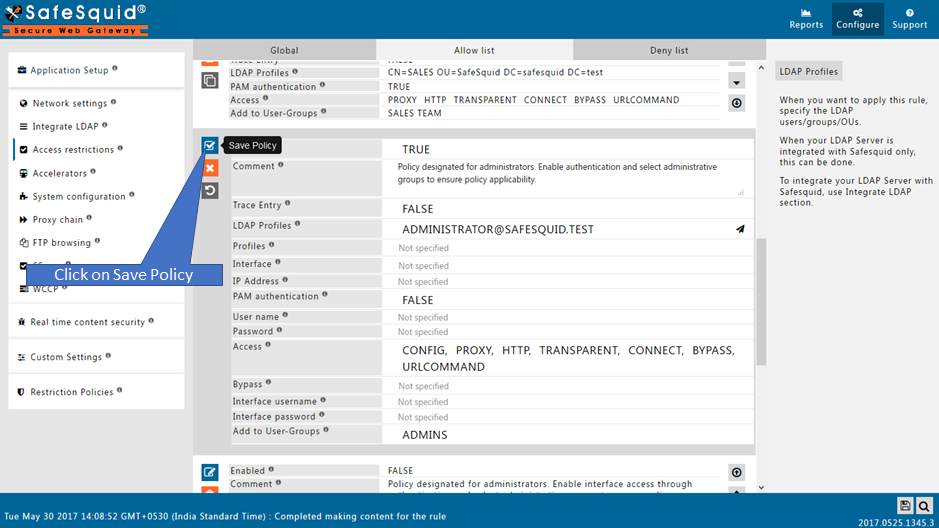The height and width of the screenshot is (528, 939).
Task: Click the clone icon of the SALES policy
Action: 210,80
